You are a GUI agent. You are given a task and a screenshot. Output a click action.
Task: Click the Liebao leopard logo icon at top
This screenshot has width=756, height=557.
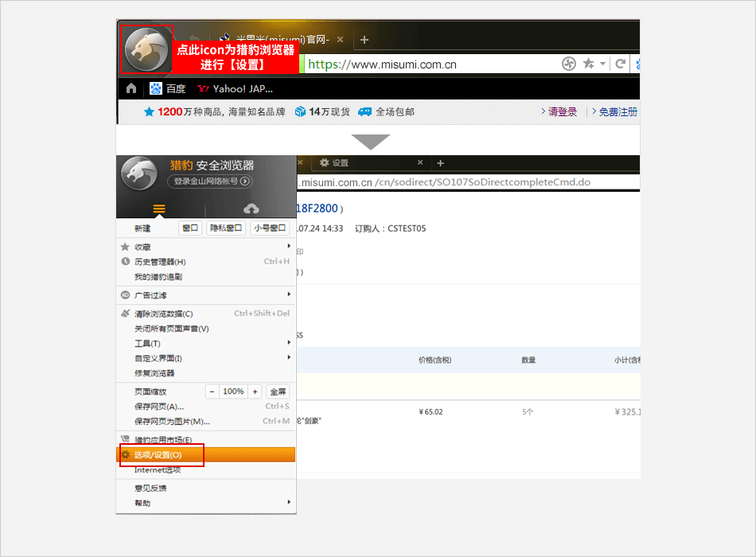[x=146, y=49]
